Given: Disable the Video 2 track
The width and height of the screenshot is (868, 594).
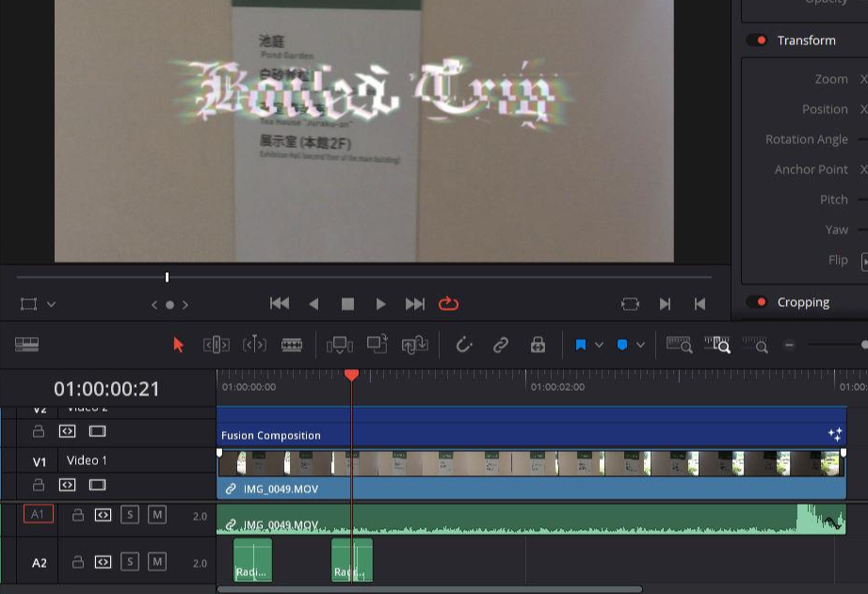Looking at the screenshot, I should 97,431.
